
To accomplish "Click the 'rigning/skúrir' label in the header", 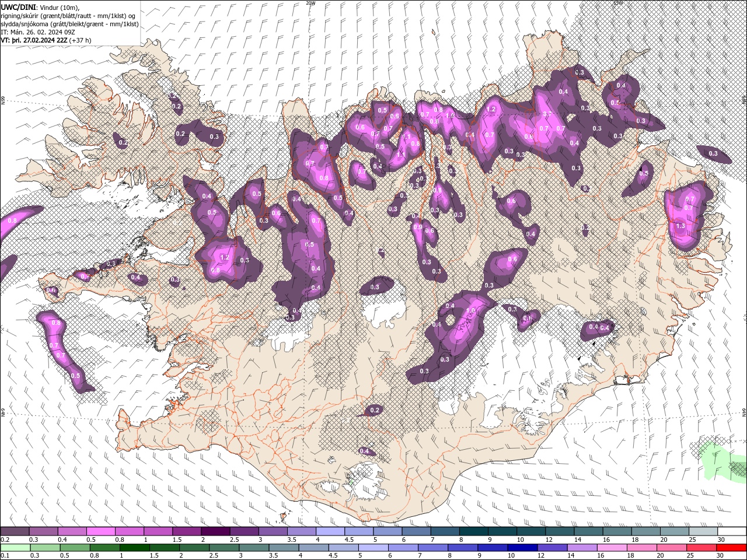I will point(20,15).
